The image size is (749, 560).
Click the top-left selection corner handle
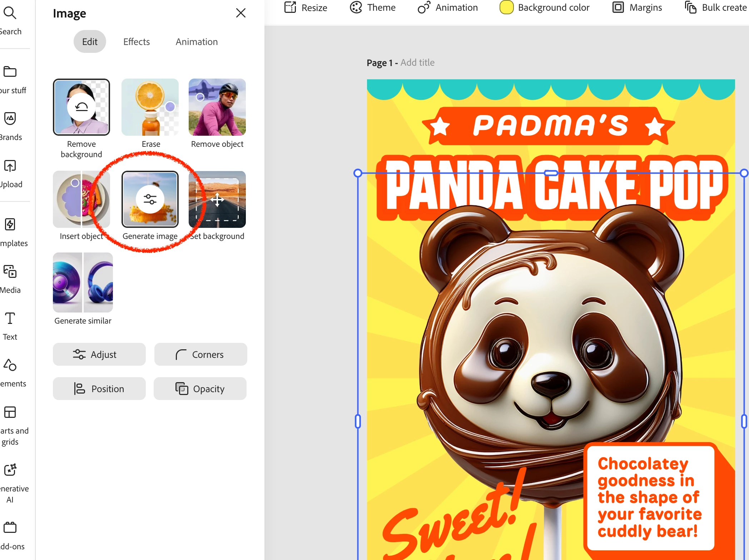click(358, 173)
